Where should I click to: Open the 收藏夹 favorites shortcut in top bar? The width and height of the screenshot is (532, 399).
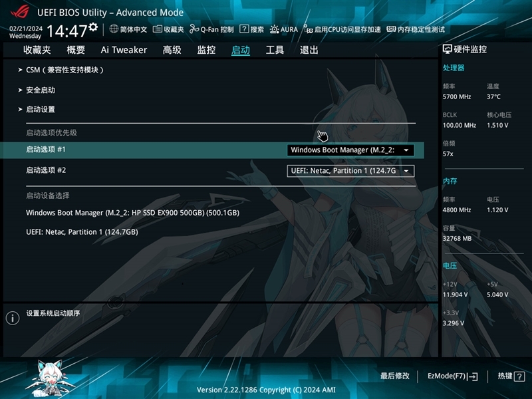pyautogui.click(x=171, y=29)
